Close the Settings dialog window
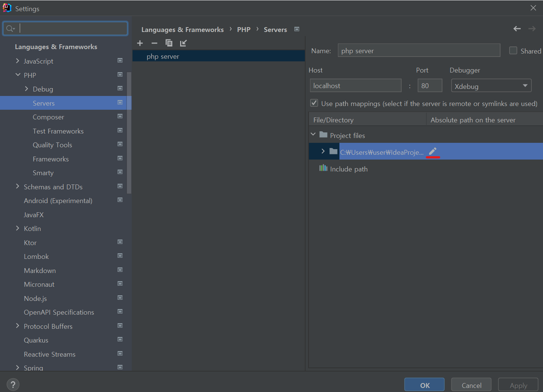Screen dimensions: 543x392 (x=533, y=8)
